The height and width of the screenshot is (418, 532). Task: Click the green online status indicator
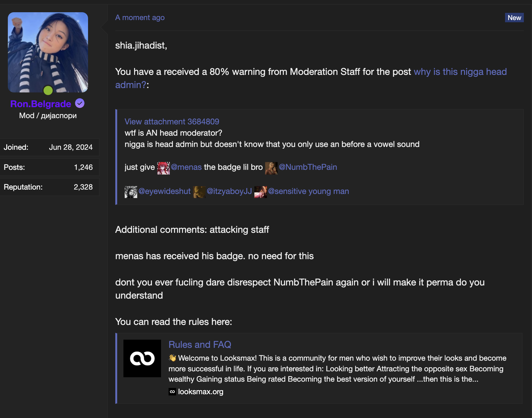point(48,91)
